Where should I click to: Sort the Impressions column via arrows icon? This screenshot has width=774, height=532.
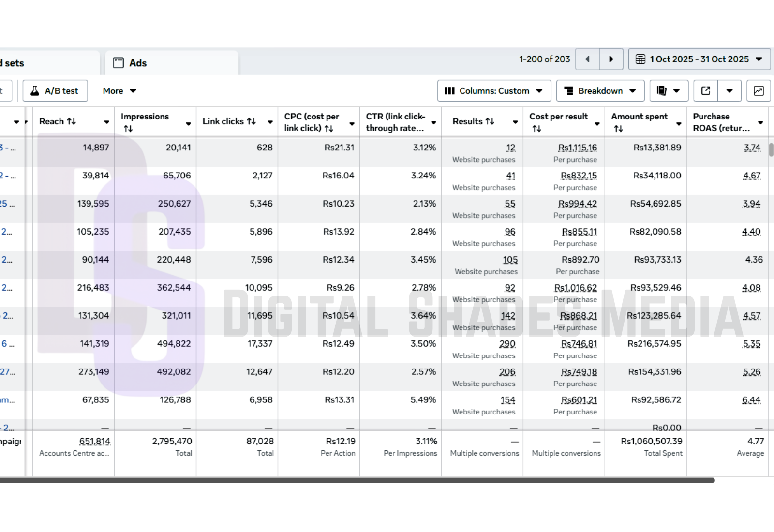[128, 129]
